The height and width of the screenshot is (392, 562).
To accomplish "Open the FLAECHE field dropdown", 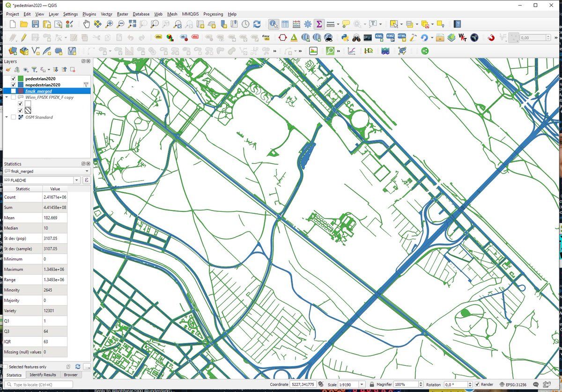I will 77,180.
